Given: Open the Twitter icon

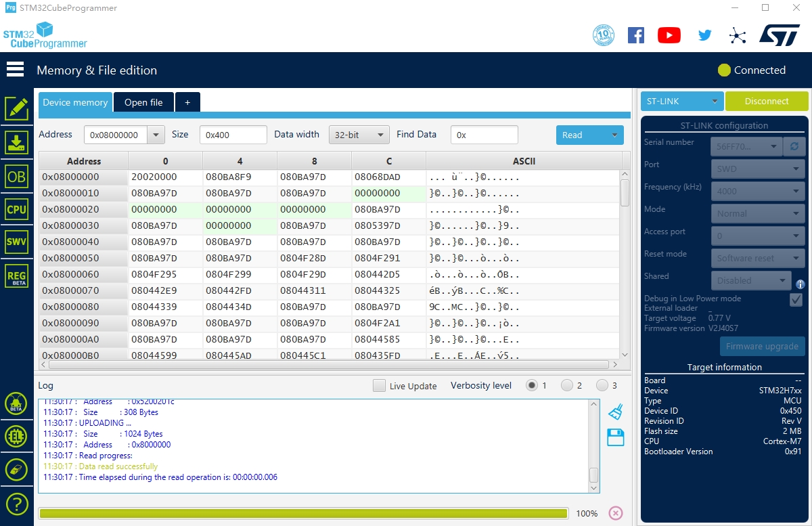Looking at the screenshot, I should tap(705, 35).
